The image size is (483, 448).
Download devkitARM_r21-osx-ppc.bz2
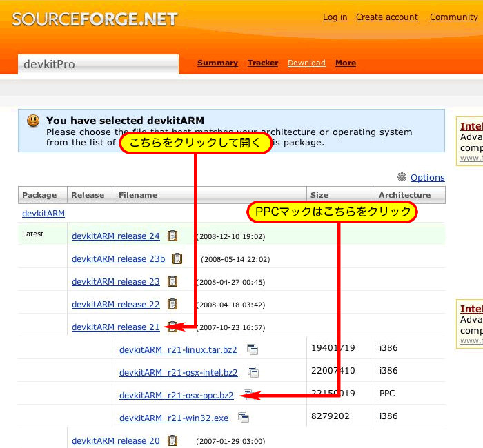click(177, 396)
